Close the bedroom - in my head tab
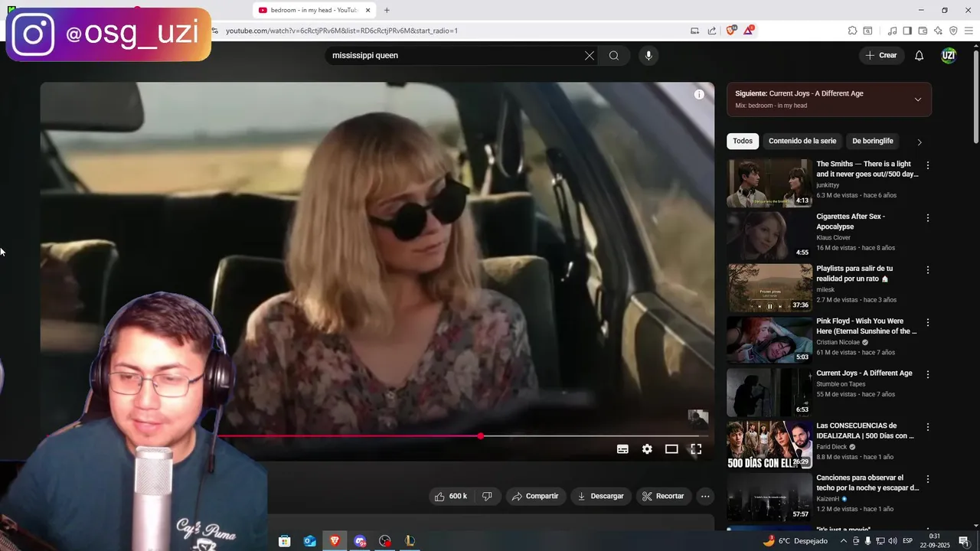980x551 pixels. pyautogui.click(x=368, y=10)
